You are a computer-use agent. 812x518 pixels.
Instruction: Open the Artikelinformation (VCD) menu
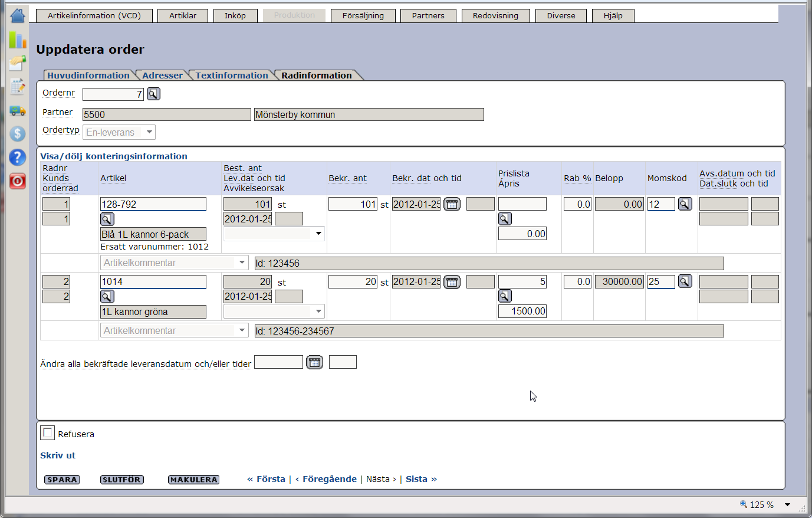click(94, 16)
